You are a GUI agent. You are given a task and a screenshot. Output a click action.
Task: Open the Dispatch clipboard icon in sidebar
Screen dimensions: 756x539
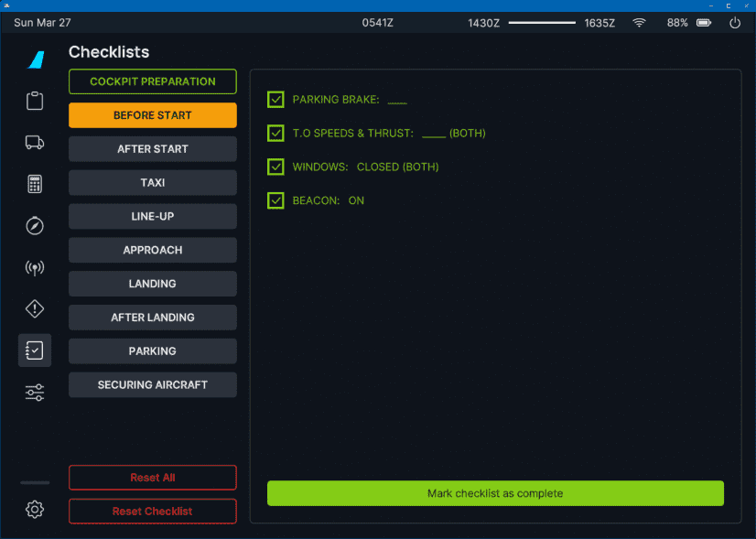[35, 101]
